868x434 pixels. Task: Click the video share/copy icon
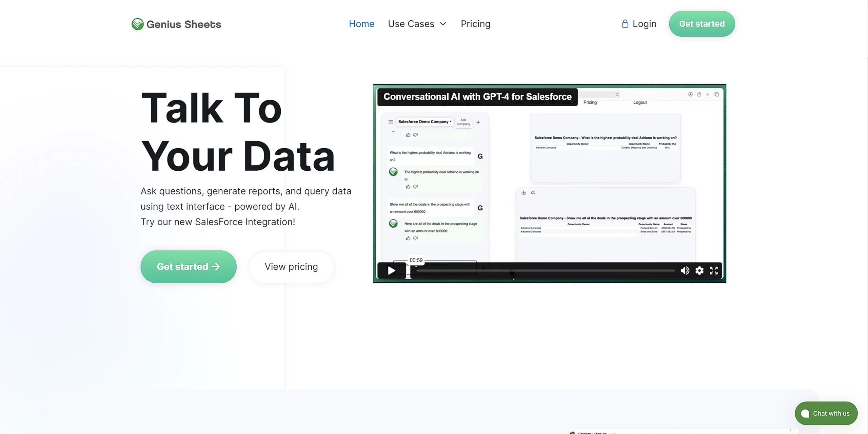[x=699, y=94]
